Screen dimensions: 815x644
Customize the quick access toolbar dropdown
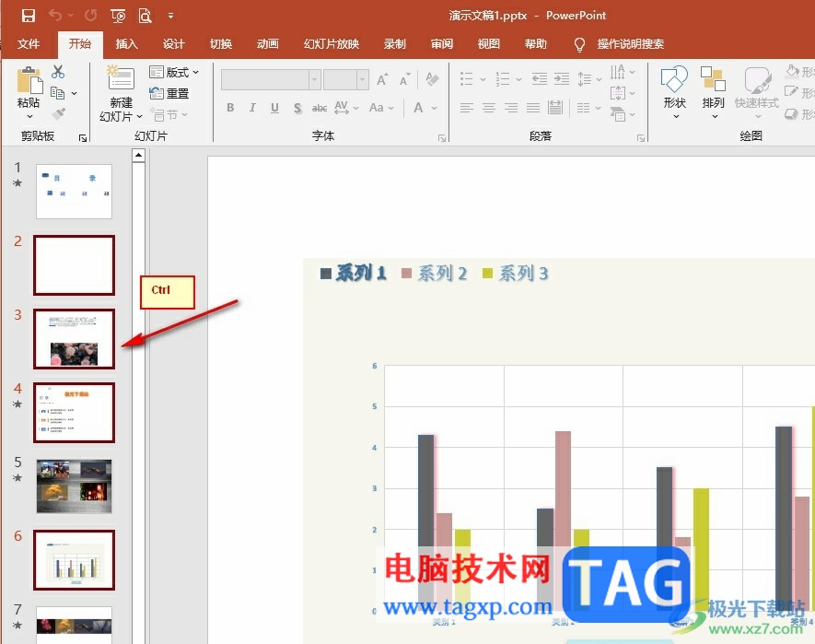point(170,17)
